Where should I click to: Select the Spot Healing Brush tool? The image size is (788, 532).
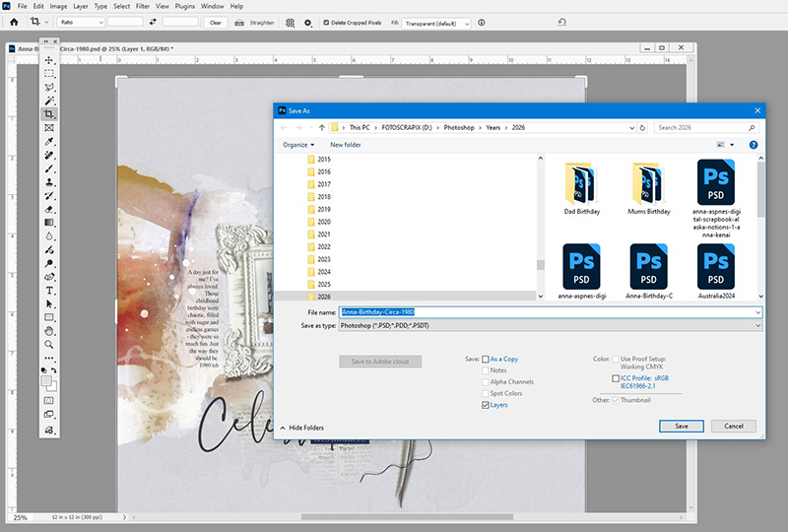coord(48,155)
